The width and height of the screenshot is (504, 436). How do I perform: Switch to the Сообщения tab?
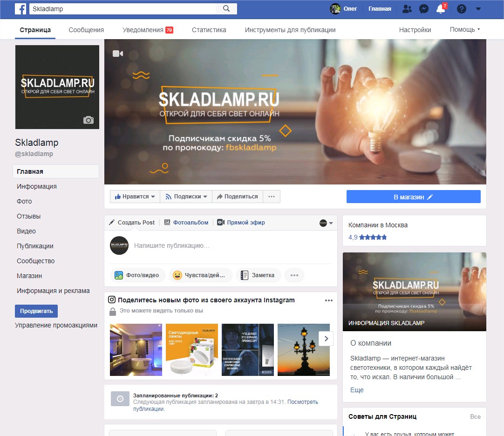click(86, 30)
